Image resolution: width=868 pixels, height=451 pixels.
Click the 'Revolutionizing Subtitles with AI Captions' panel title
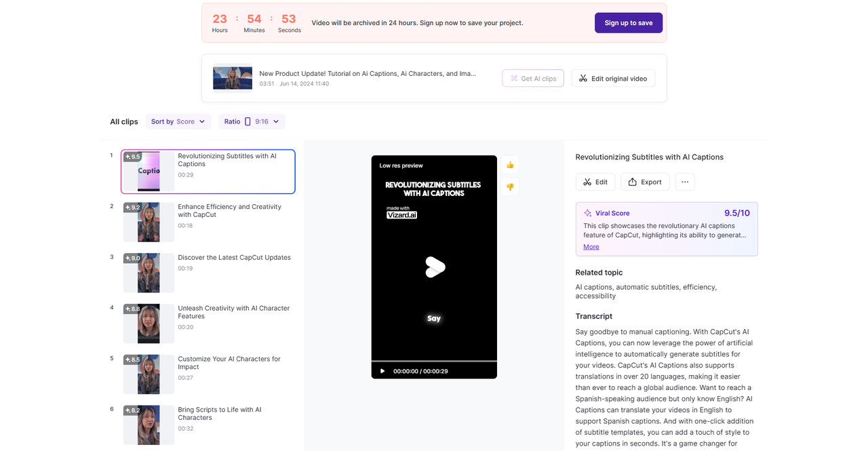649,157
